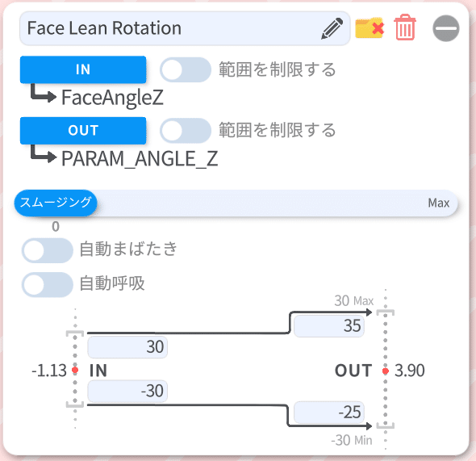Enable 自動まばたき auto blink toggle
The image size is (476, 461).
48,250
